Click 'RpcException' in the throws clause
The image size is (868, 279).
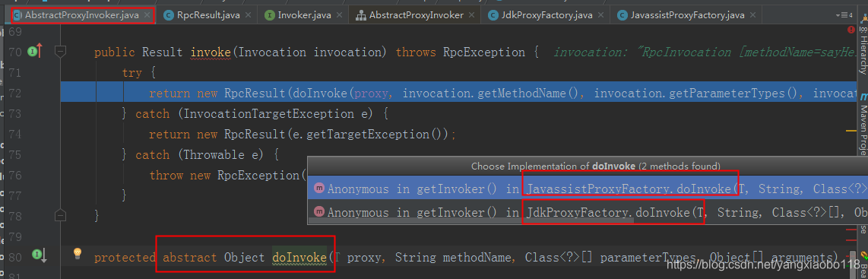pyautogui.click(x=484, y=52)
